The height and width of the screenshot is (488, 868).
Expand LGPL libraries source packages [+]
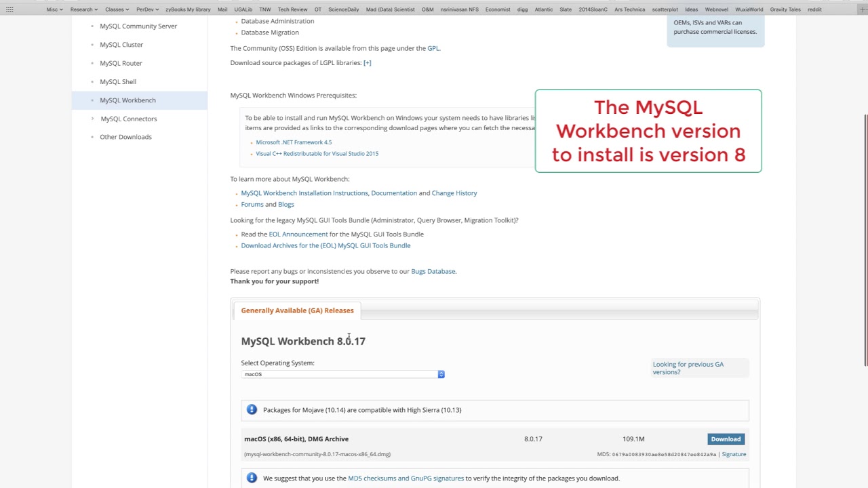pos(367,62)
